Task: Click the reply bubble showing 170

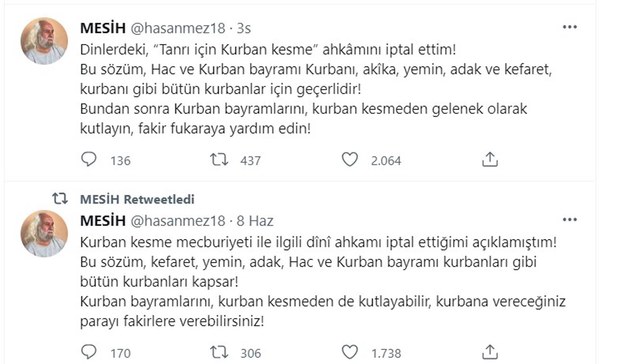Action: (90, 351)
